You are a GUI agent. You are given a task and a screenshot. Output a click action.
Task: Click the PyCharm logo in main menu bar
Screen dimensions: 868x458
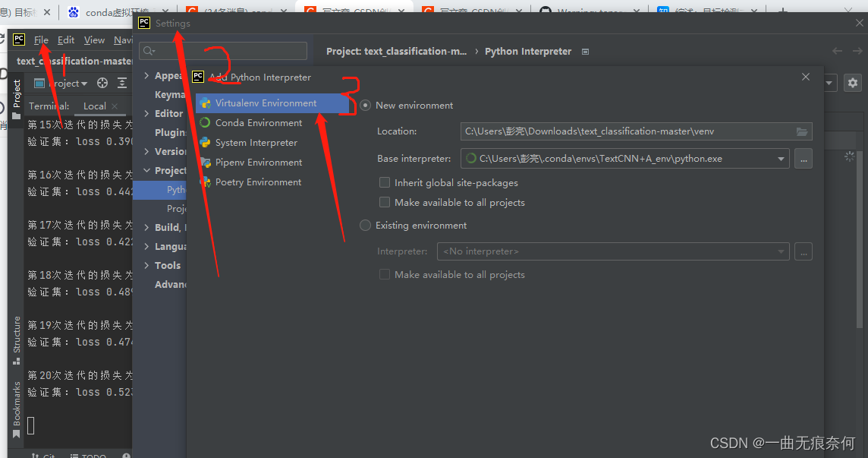point(19,39)
